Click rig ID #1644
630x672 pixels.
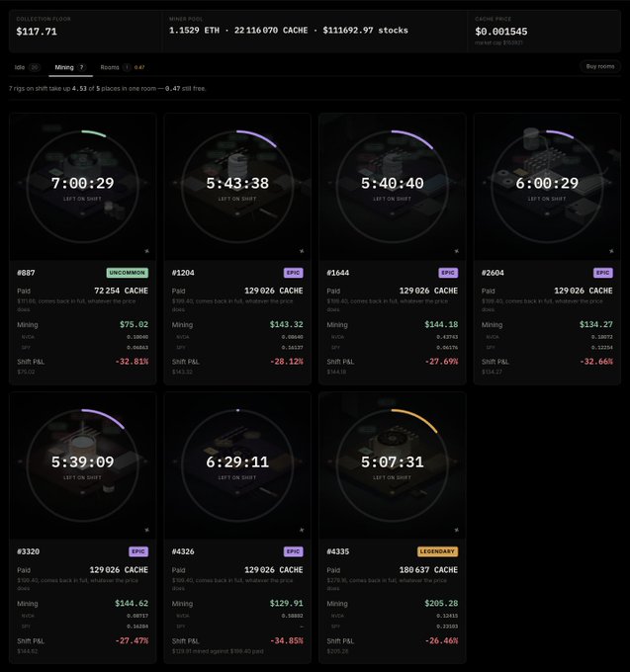coord(338,273)
